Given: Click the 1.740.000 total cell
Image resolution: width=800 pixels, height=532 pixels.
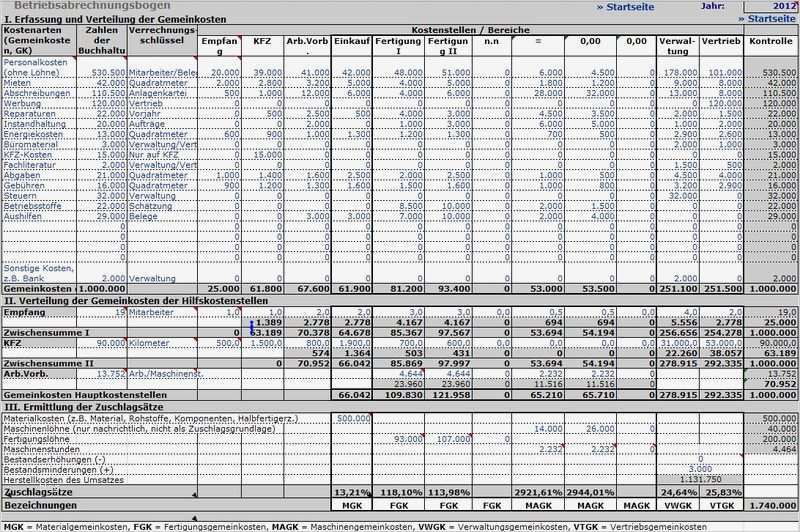Looking at the screenshot, I should (x=771, y=505).
